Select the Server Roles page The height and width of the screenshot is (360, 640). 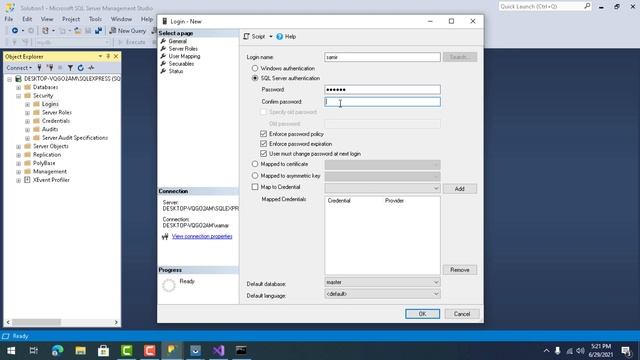pos(183,49)
